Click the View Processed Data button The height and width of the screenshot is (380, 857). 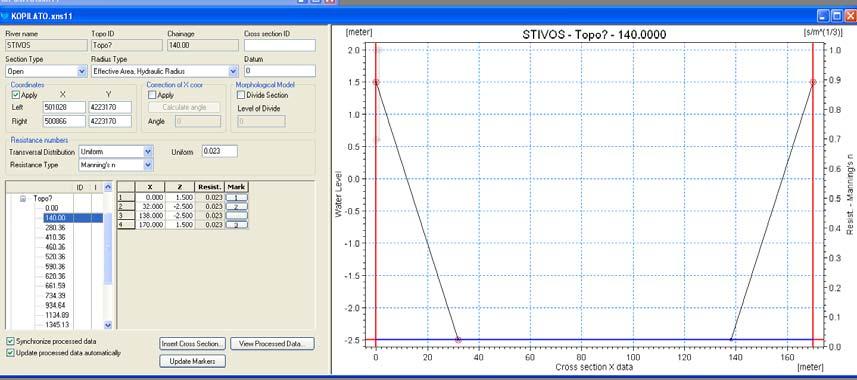(273, 344)
